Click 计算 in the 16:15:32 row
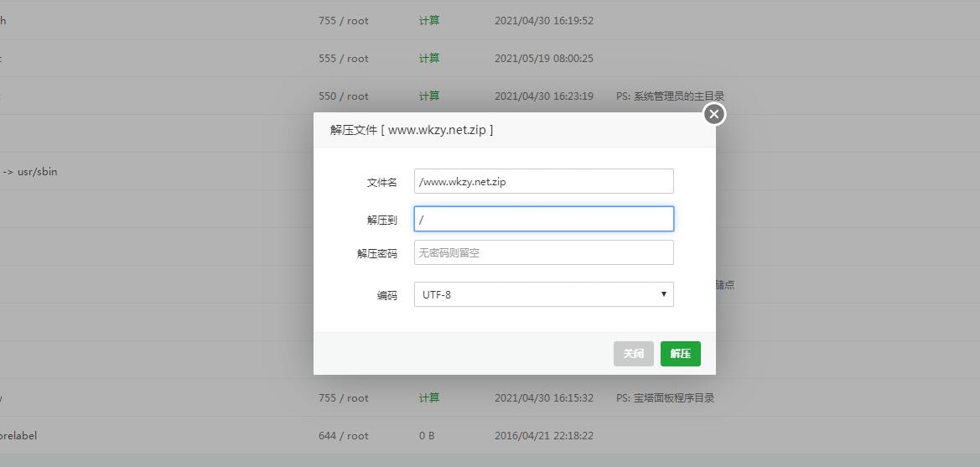Viewport: 980px width, 467px height. (429, 397)
